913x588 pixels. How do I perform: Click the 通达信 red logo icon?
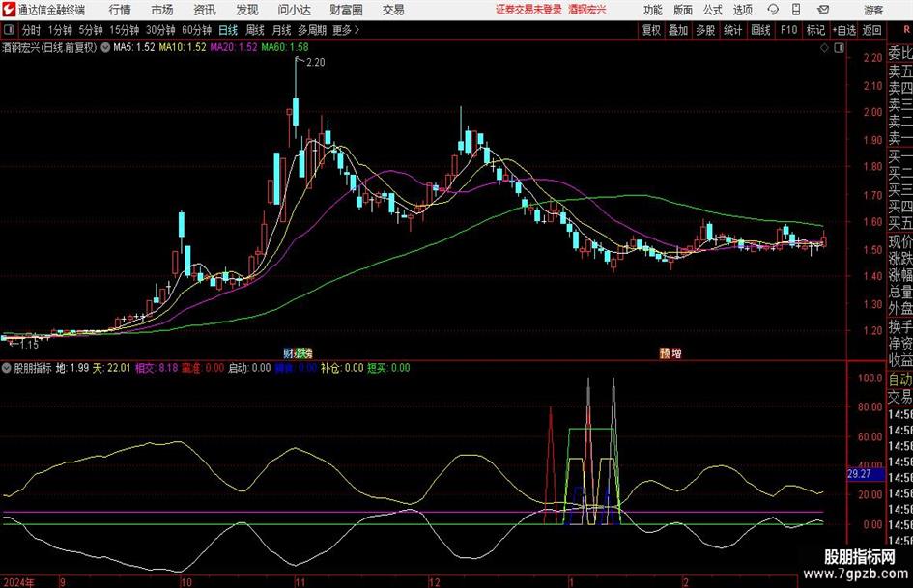coord(9,10)
